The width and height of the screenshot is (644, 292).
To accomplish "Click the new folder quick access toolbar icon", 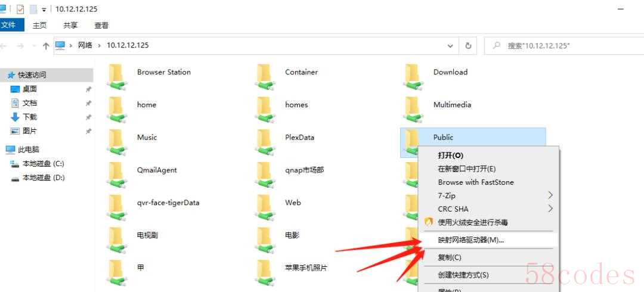I will pyautogui.click(x=33, y=9).
